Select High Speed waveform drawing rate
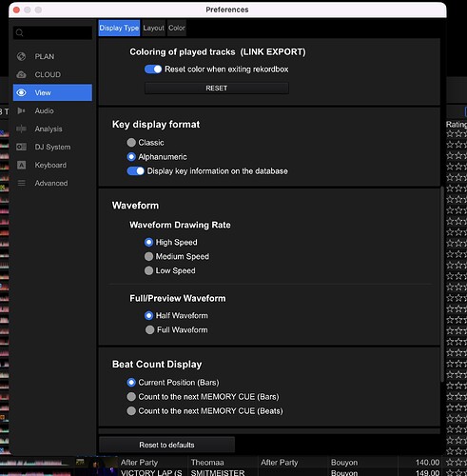Viewport: 467px width, 476px height. coord(148,243)
